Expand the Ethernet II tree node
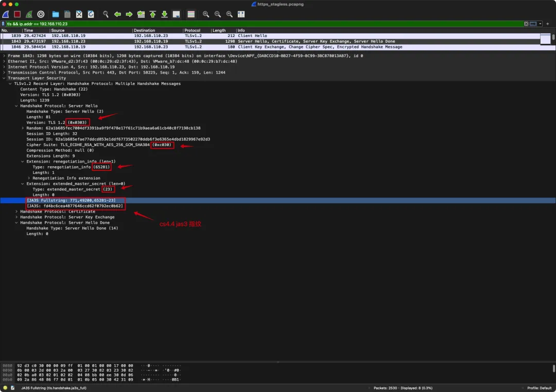This screenshot has height=392, width=556. (x=4, y=61)
